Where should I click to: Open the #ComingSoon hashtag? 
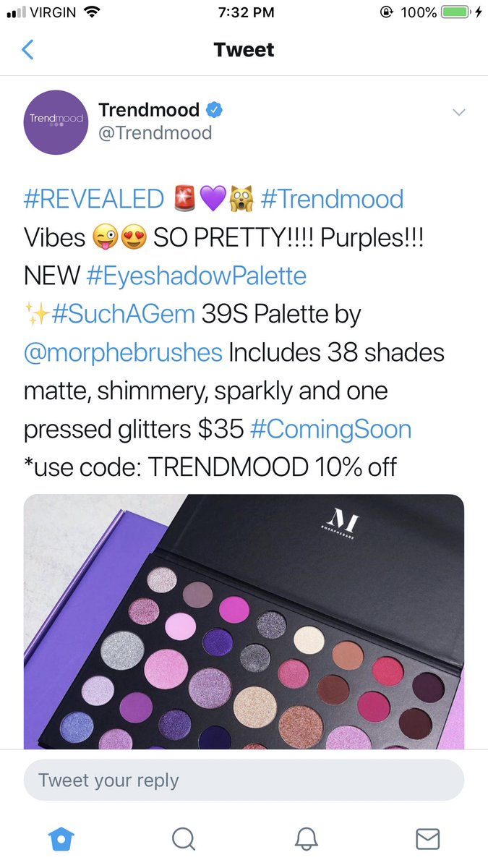[x=330, y=429]
